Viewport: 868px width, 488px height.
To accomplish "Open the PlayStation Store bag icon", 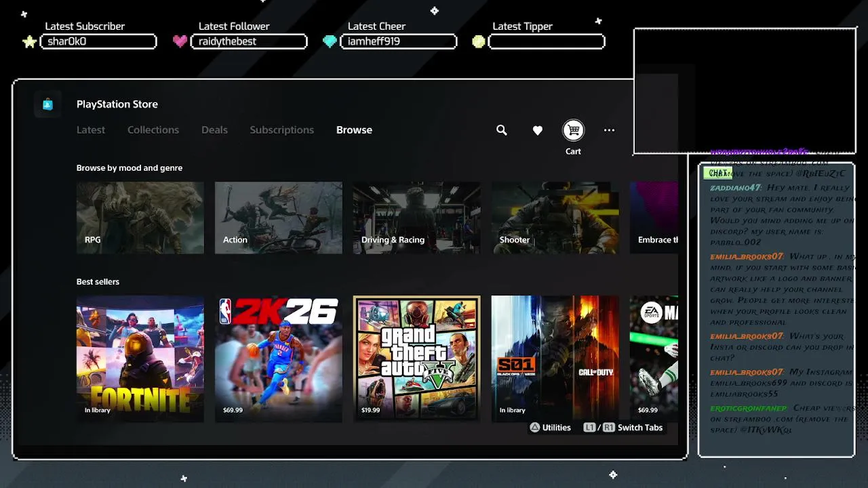I will click(x=47, y=104).
